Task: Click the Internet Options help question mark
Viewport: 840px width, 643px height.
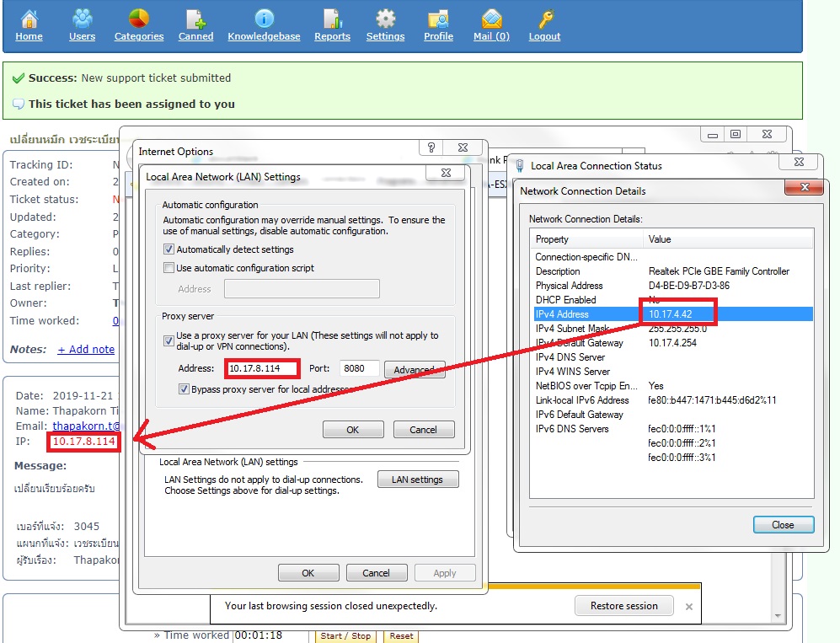Action: 431,147
